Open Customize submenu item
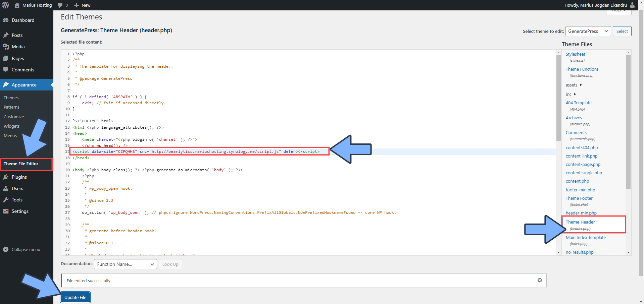 point(14,117)
